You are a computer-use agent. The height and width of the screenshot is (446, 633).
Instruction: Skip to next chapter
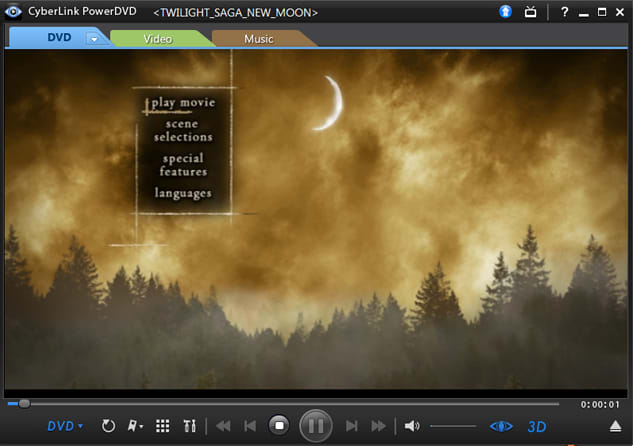coord(352,426)
